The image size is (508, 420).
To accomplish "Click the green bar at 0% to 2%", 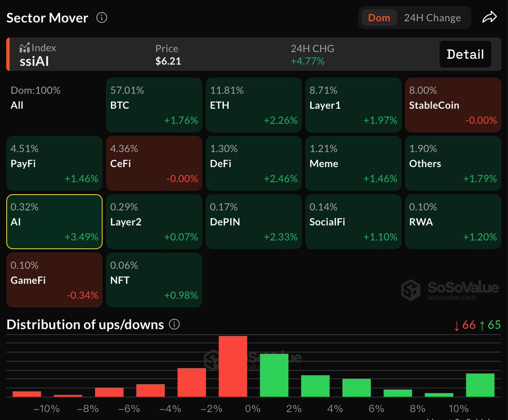I will tap(274, 375).
